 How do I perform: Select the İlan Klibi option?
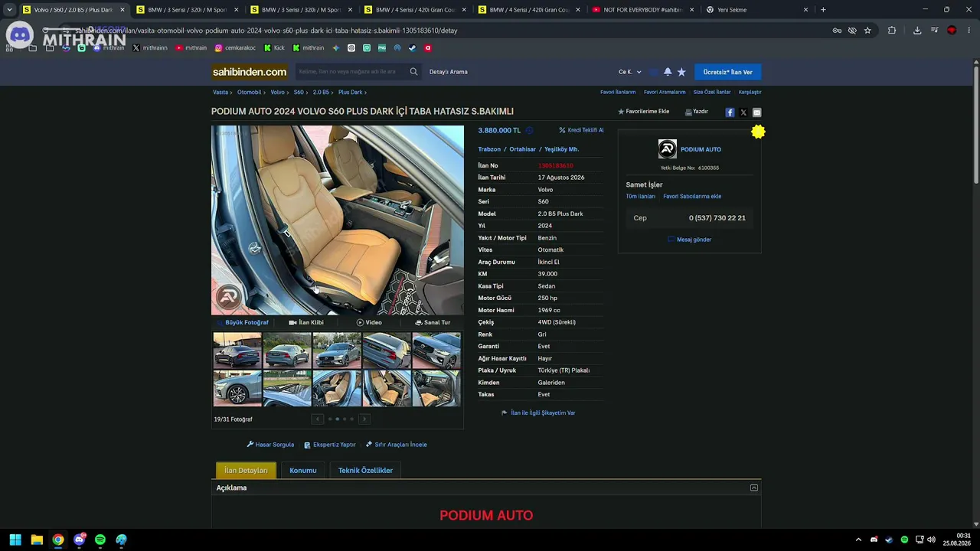point(306,323)
